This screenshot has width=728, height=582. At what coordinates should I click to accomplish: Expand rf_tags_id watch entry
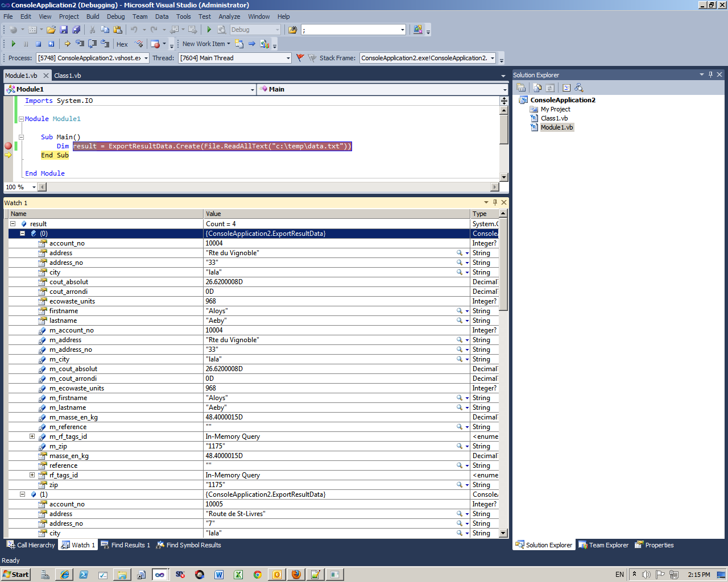coord(32,475)
